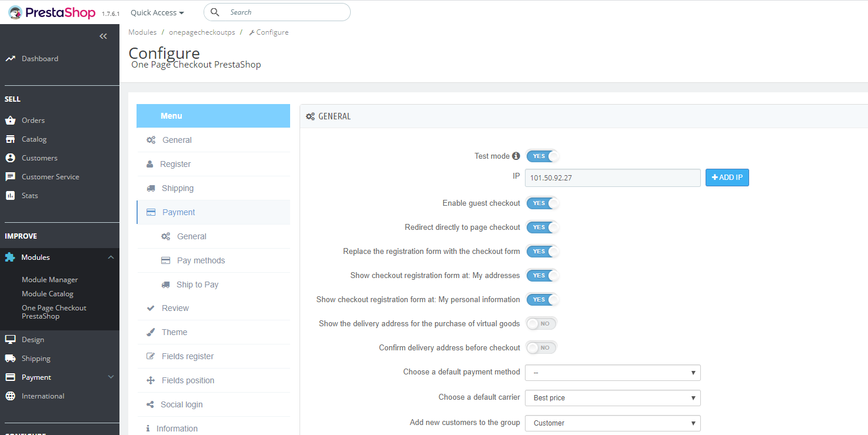Screen dimensions: 868x435
Task: Toggle Redirect directly to page checkout
Action: [541, 227]
